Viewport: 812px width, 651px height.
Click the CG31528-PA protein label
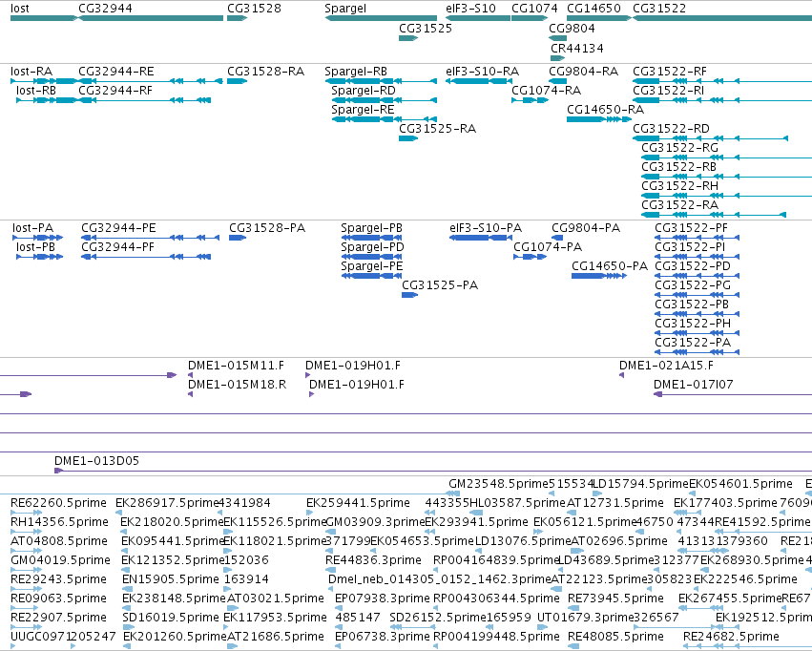point(267,228)
